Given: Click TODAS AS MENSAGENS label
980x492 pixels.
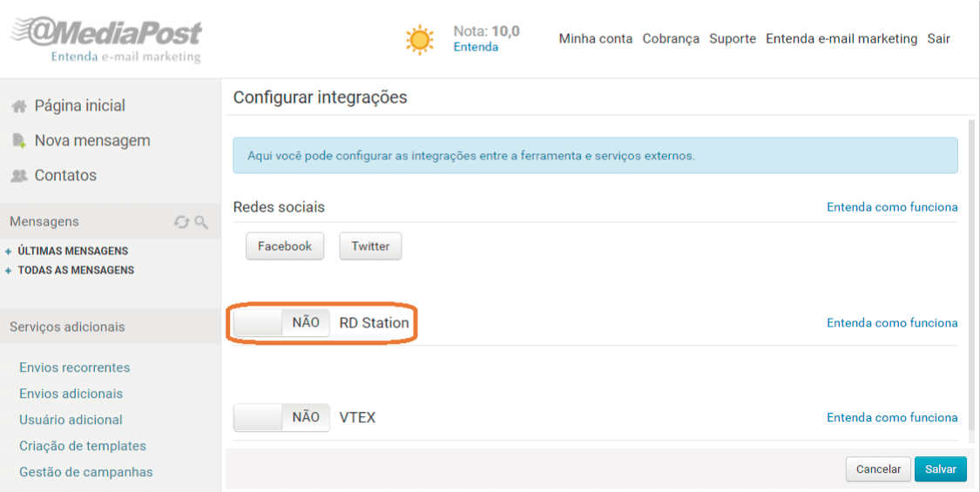Looking at the screenshot, I should (77, 271).
